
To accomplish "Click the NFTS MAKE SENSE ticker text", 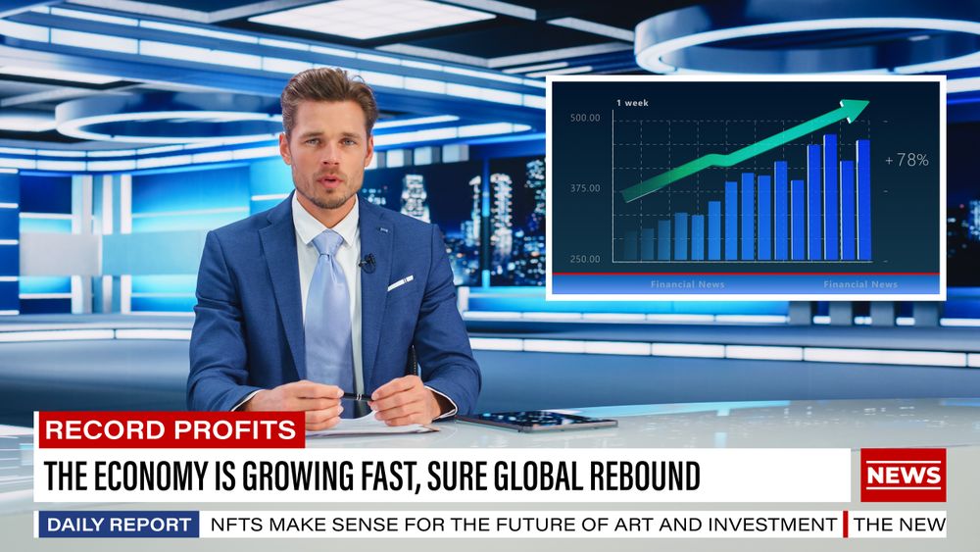I will (523, 525).
